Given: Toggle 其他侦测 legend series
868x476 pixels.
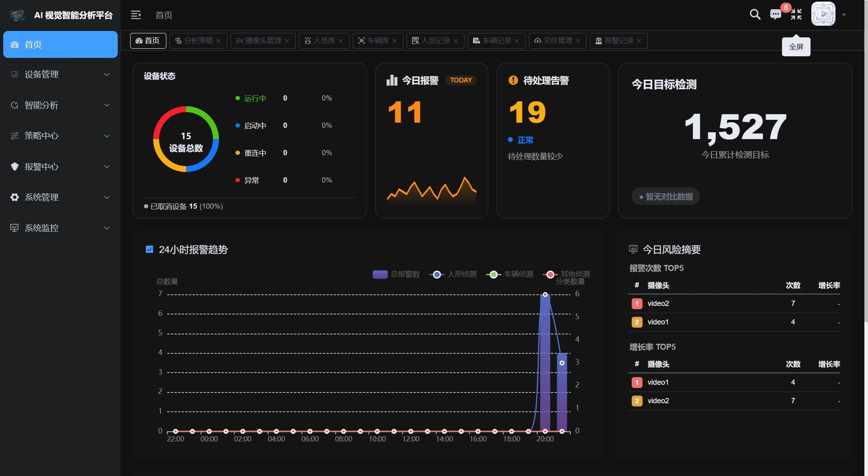Looking at the screenshot, I should tap(566, 274).
